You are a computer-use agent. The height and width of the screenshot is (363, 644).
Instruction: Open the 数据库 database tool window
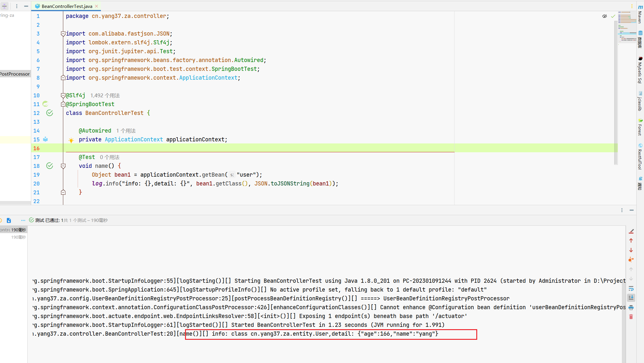640,39
